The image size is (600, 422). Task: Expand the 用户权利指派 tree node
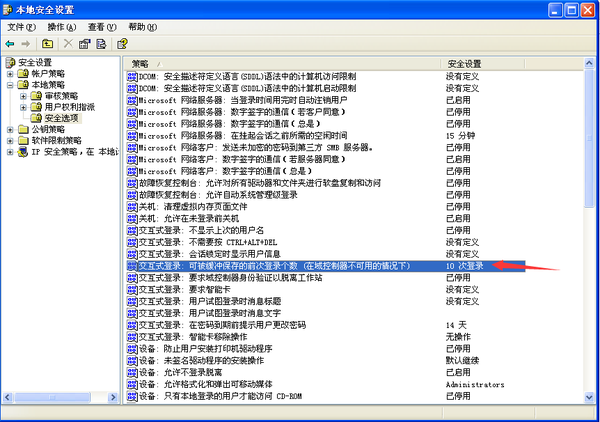tap(23, 107)
